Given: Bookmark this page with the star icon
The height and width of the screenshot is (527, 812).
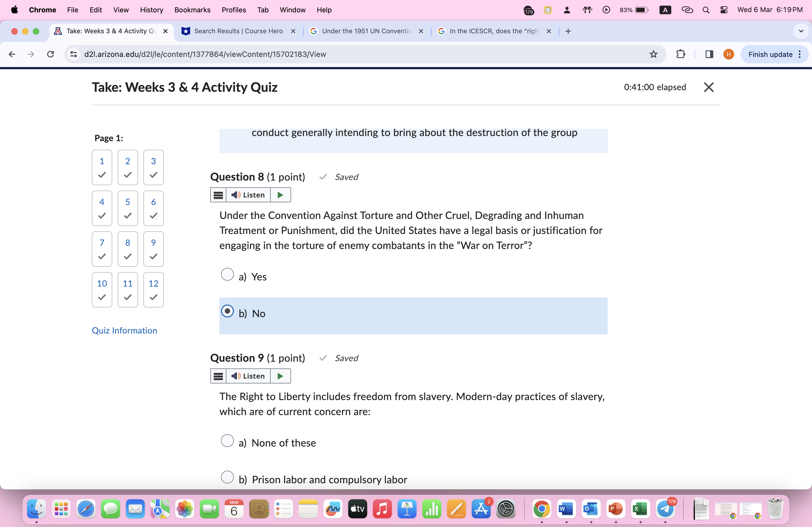Looking at the screenshot, I should tap(653, 54).
